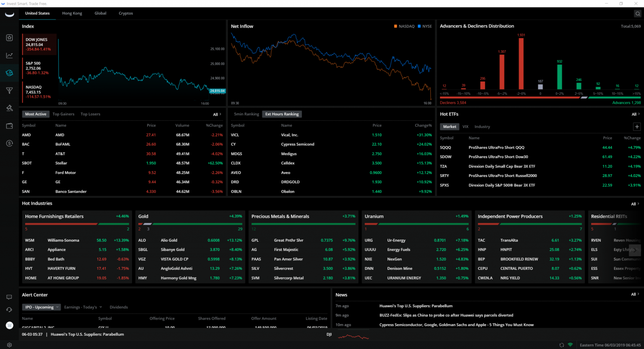The width and height of the screenshot is (644, 349).
Task: Select the DOW JONES index card
Action: (39, 44)
